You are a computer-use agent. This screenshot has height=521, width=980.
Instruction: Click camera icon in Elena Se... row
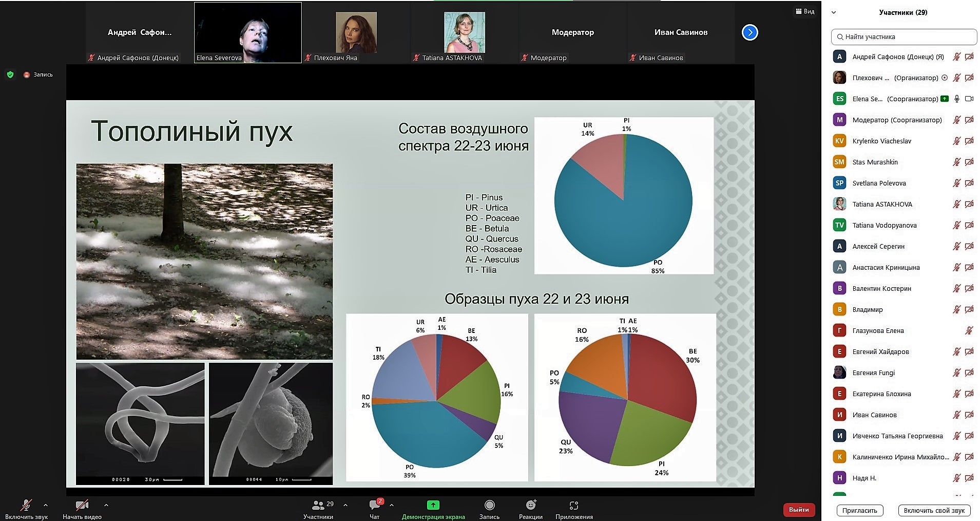tap(969, 99)
